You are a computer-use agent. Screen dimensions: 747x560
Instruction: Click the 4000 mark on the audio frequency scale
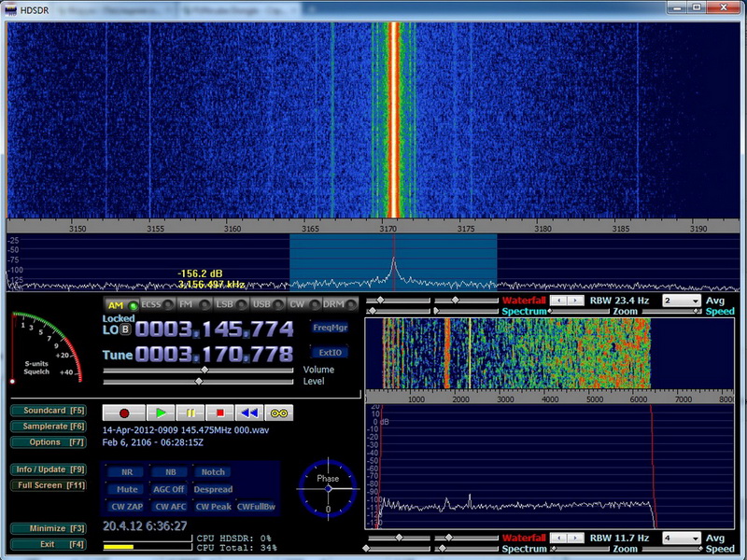[x=550, y=399]
